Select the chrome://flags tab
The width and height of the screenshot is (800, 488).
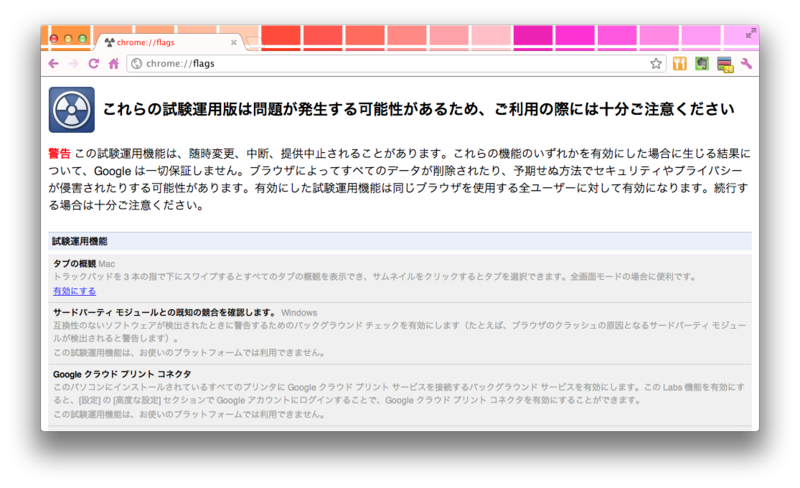click(x=168, y=42)
